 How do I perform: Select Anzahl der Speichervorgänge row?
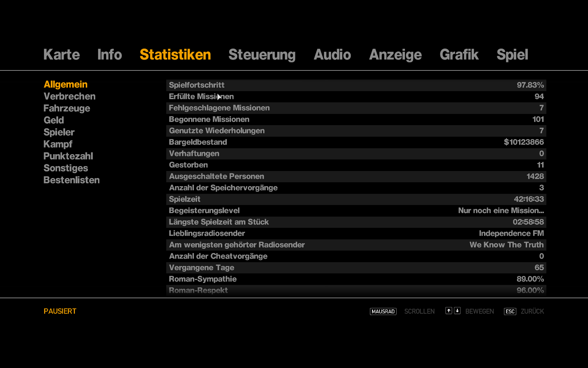[x=356, y=188]
